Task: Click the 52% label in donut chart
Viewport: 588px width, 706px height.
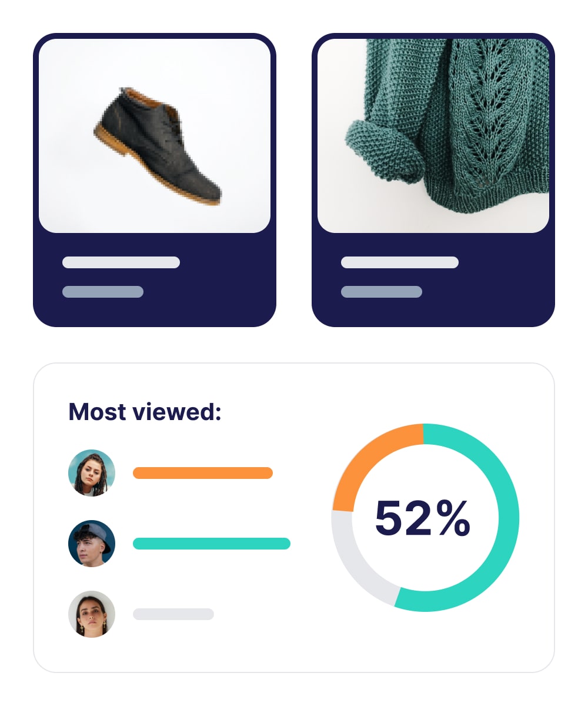Action: (x=423, y=518)
